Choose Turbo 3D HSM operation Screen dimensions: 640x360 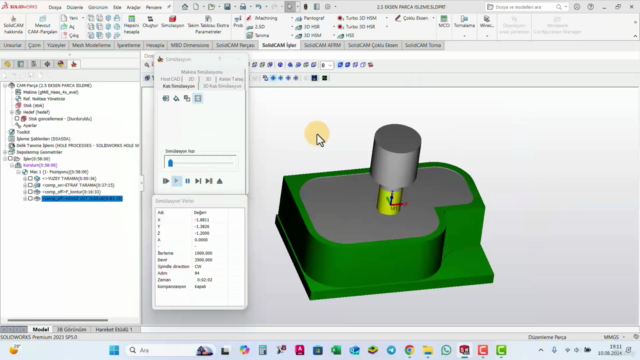(357, 18)
